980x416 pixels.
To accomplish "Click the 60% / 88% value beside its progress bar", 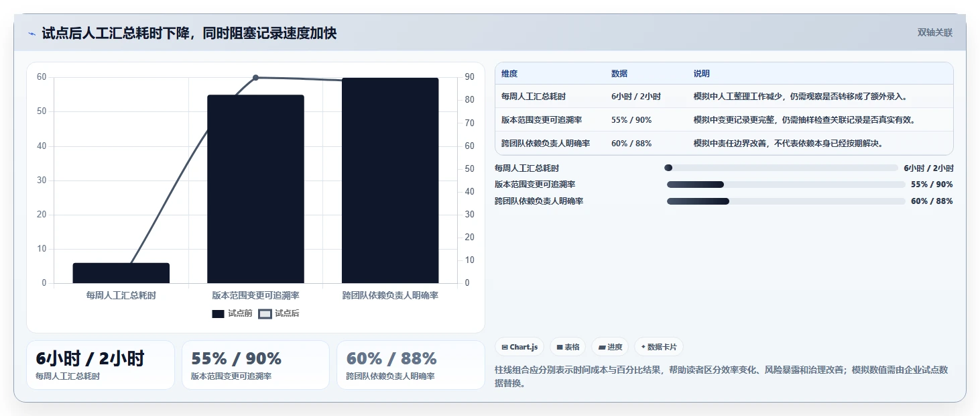I will click(x=932, y=201).
